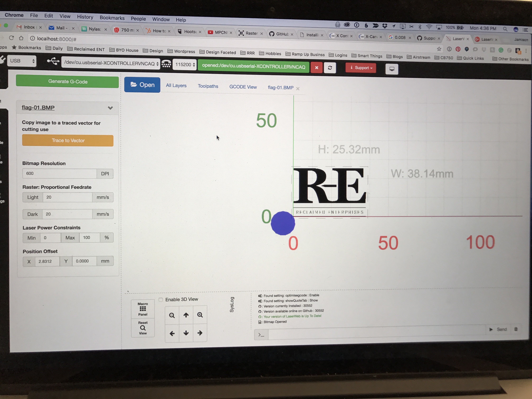Click the Pinterest extension icon

click(458, 49)
